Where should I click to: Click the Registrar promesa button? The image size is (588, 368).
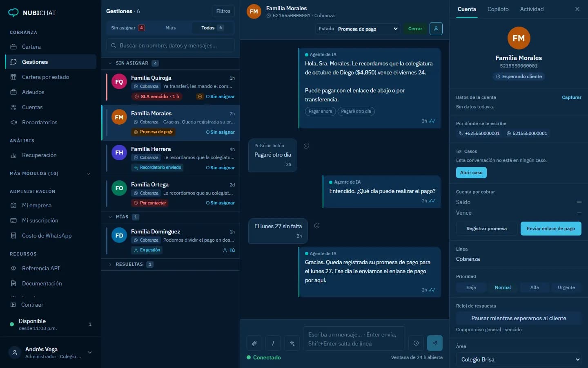486,229
